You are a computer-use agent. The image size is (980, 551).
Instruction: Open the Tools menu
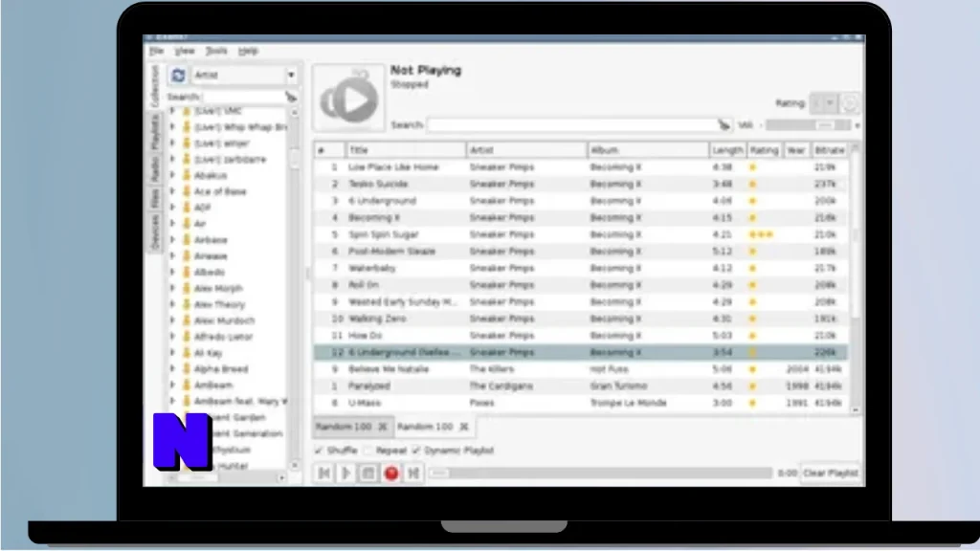216,51
